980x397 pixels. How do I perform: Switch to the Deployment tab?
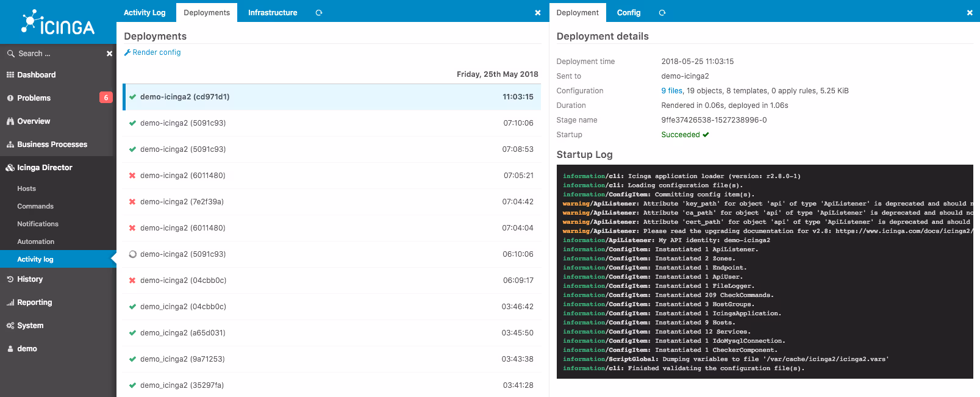click(578, 13)
